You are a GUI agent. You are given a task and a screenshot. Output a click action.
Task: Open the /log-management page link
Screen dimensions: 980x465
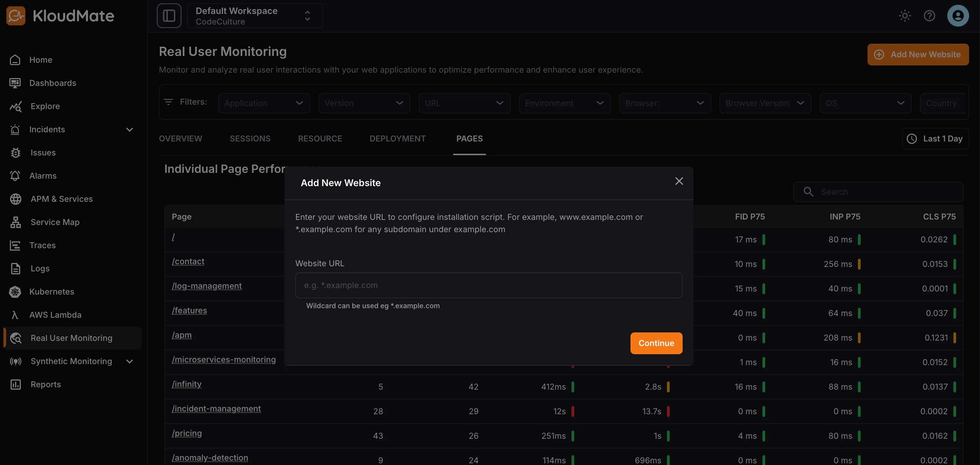click(x=207, y=286)
